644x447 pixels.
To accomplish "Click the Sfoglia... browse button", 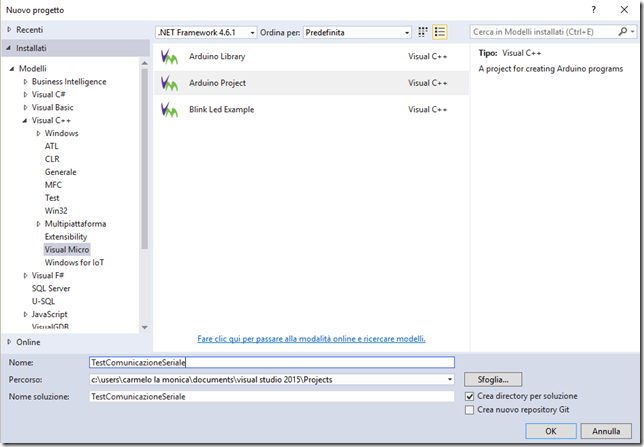I will [x=493, y=380].
